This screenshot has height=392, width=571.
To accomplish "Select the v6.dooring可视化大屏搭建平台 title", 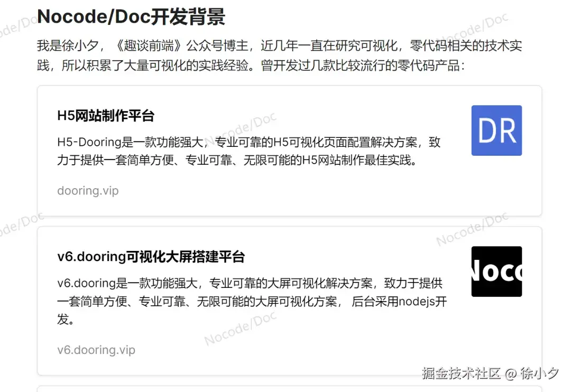I will (x=151, y=257).
